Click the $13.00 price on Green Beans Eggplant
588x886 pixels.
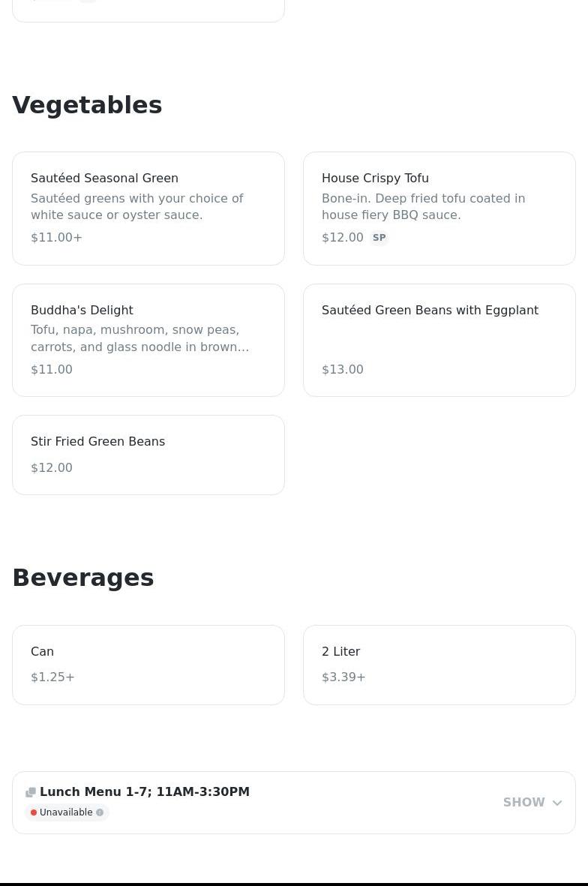[343, 369]
